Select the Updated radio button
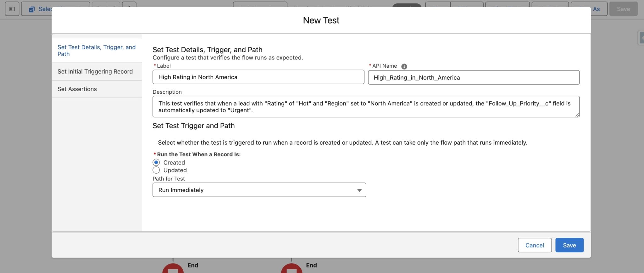 pos(156,170)
